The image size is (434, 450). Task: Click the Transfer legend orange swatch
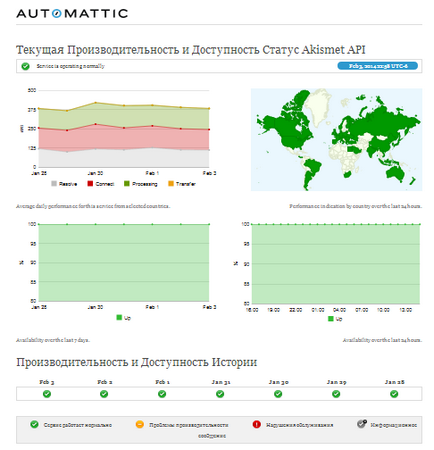[171, 184]
